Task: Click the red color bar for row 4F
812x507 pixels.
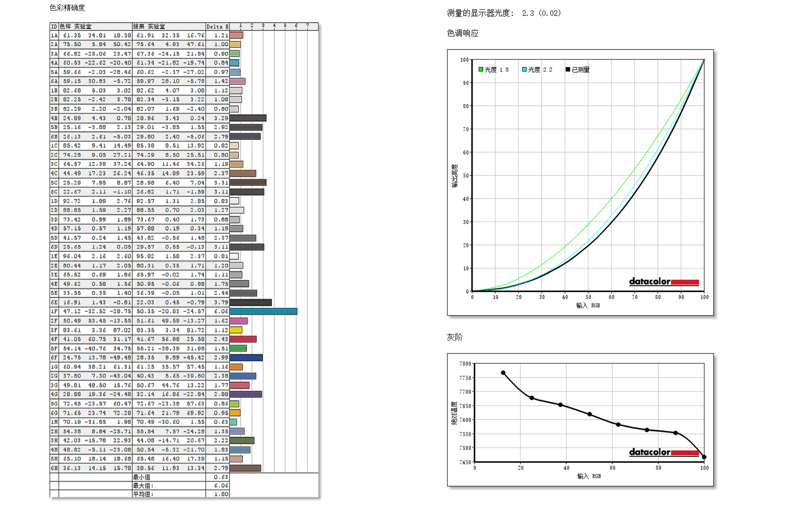Action: click(243, 339)
